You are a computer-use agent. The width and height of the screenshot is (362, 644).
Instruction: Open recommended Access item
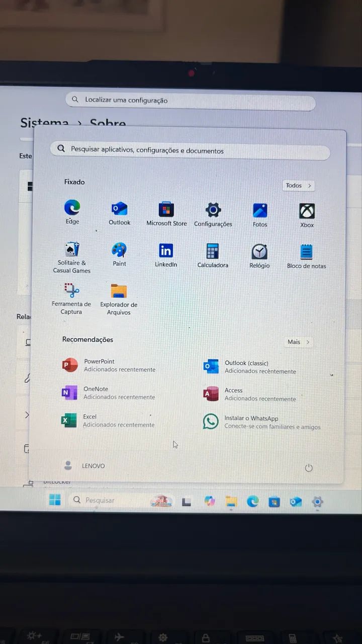click(x=250, y=394)
